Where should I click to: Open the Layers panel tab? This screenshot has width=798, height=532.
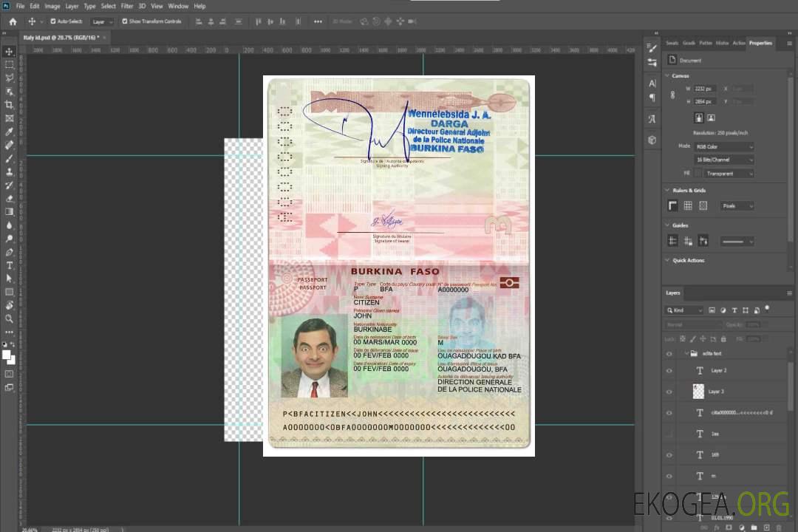[673, 293]
